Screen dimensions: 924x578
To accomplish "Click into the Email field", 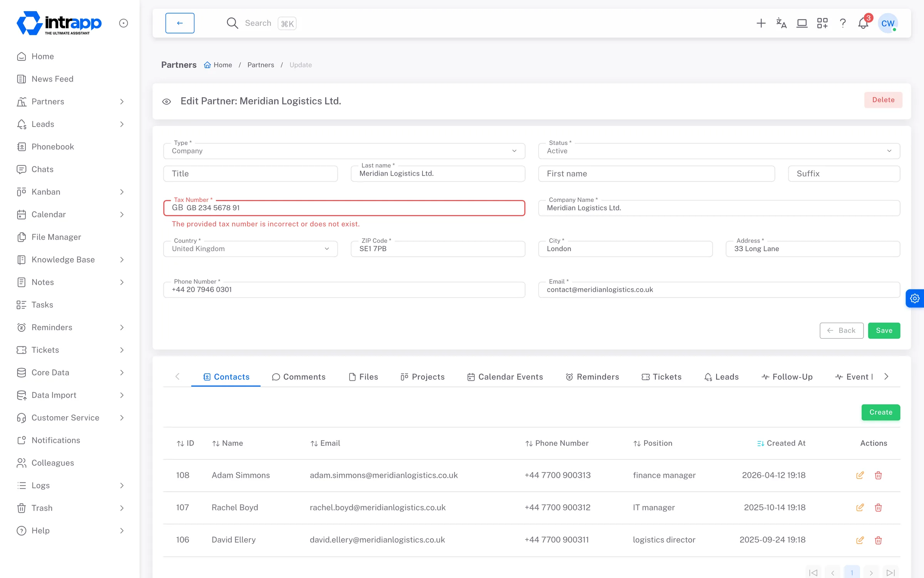I will pos(719,289).
